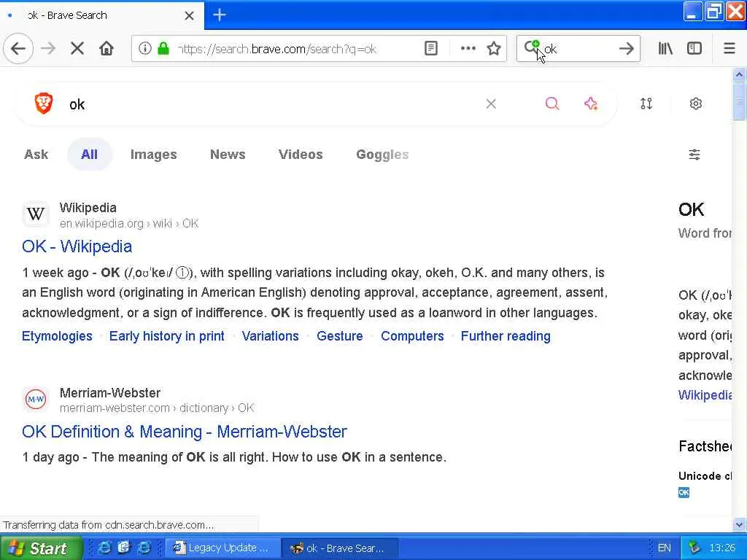Clear the Brave search query
This screenshot has width=747, height=560.
pos(491,104)
